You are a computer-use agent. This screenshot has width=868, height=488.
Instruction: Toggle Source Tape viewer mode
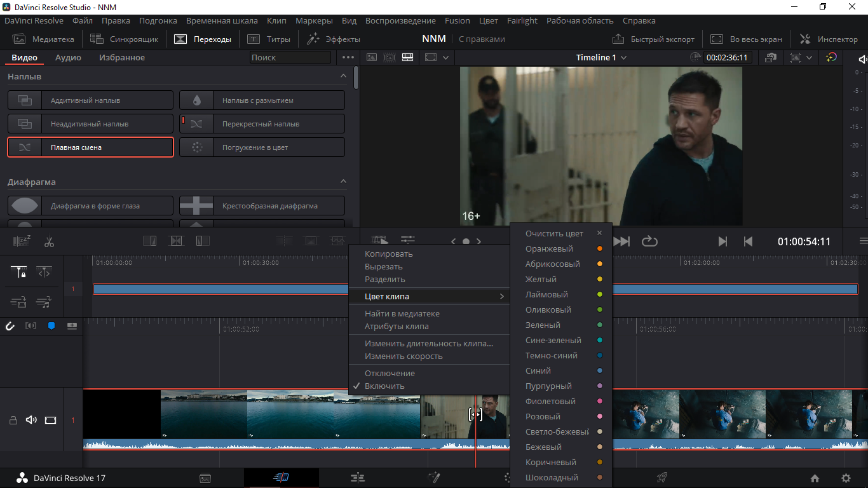click(390, 57)
